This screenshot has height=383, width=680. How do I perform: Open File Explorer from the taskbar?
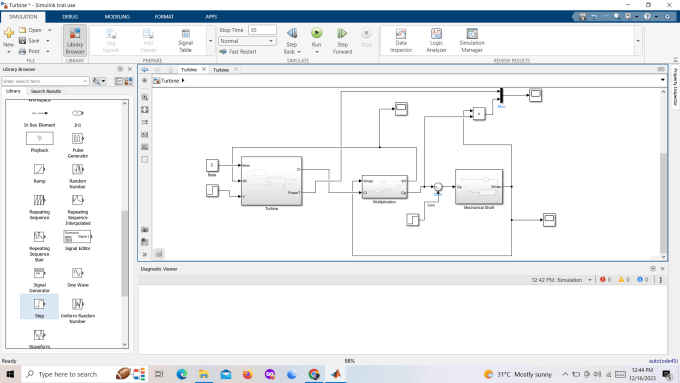[x=203, y=374]
